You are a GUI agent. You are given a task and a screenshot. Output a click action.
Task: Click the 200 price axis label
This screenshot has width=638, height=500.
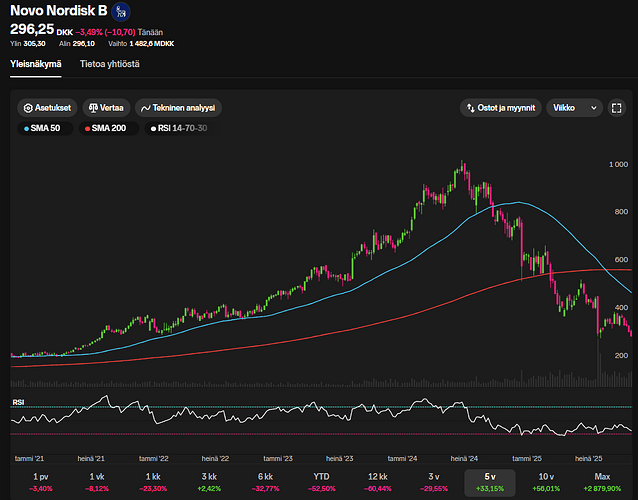click(621, 356)
